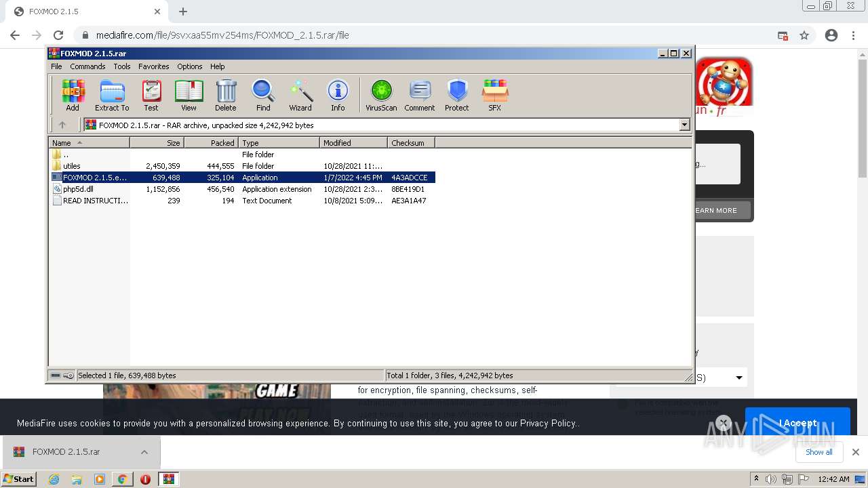
Task: Open the Options menu
Action: pyautogui.click(x=190, y=66)
